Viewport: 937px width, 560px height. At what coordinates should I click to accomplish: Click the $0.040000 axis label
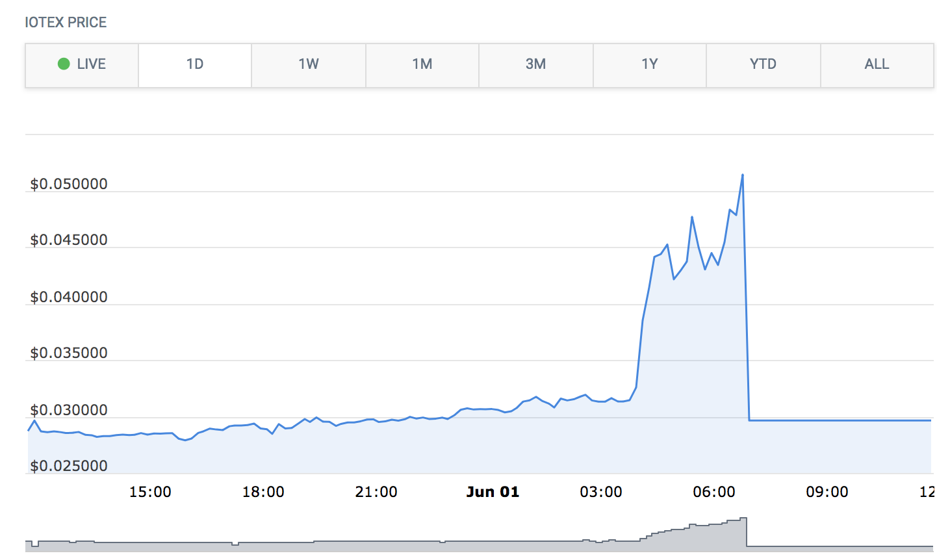(x=69, y=298)
